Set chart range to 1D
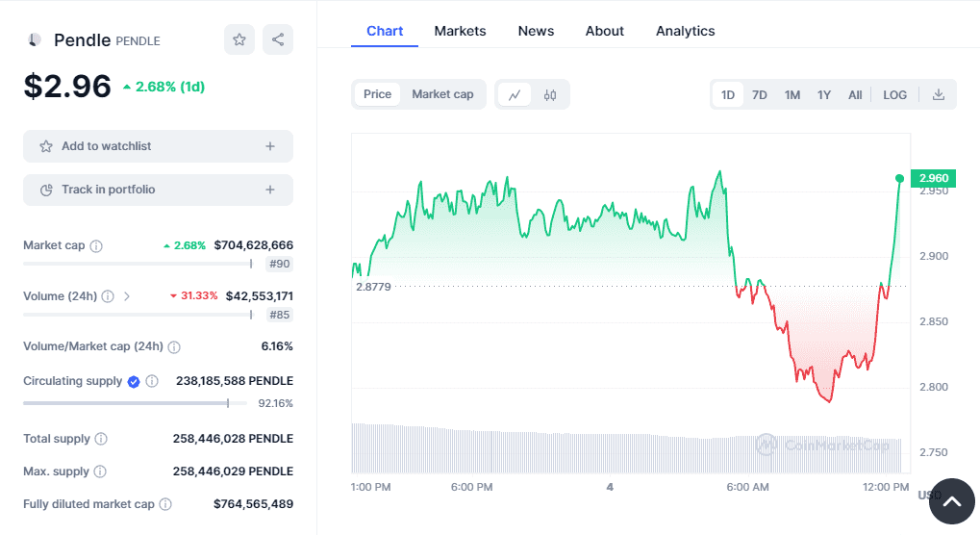Image resolution: width=980 pixels, height=535 pixels. [x=727, y=95]
